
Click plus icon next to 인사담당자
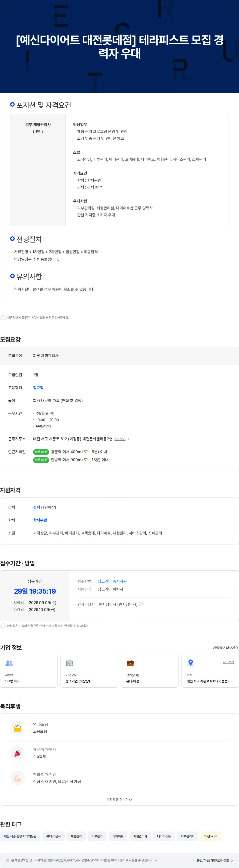(x=141, y=604)
